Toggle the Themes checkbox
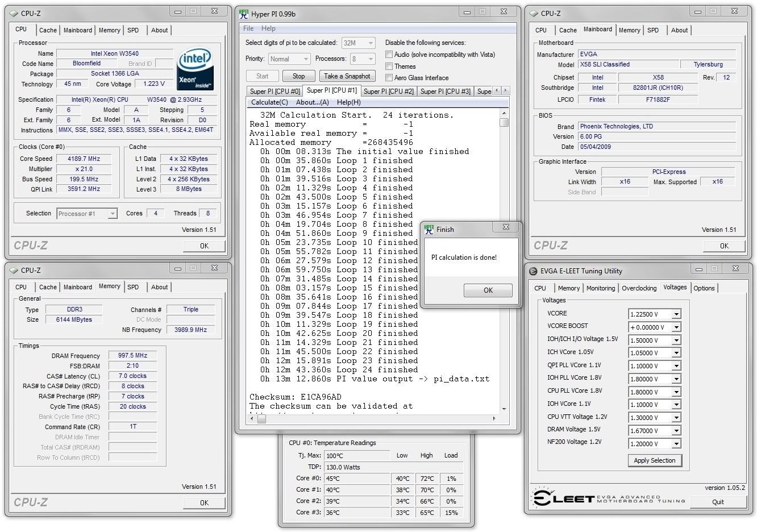 click(x=389, y=66)
